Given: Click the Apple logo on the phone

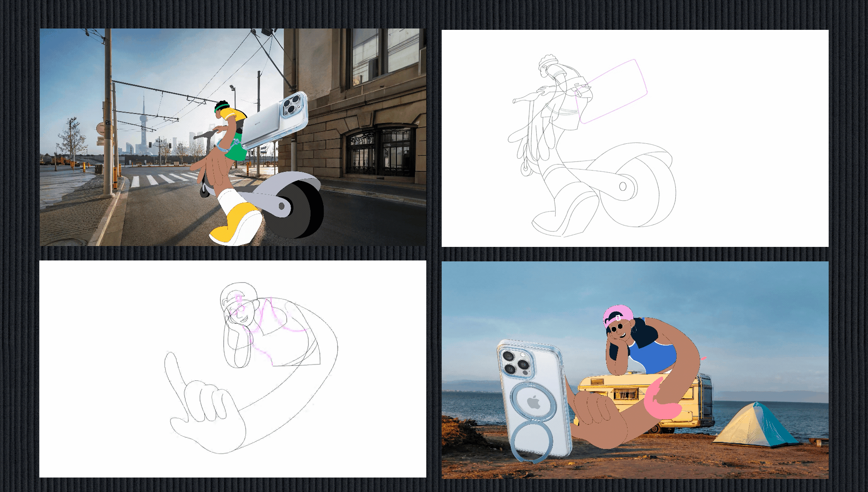Looking at the screenshot, I should tap(534, 402).
